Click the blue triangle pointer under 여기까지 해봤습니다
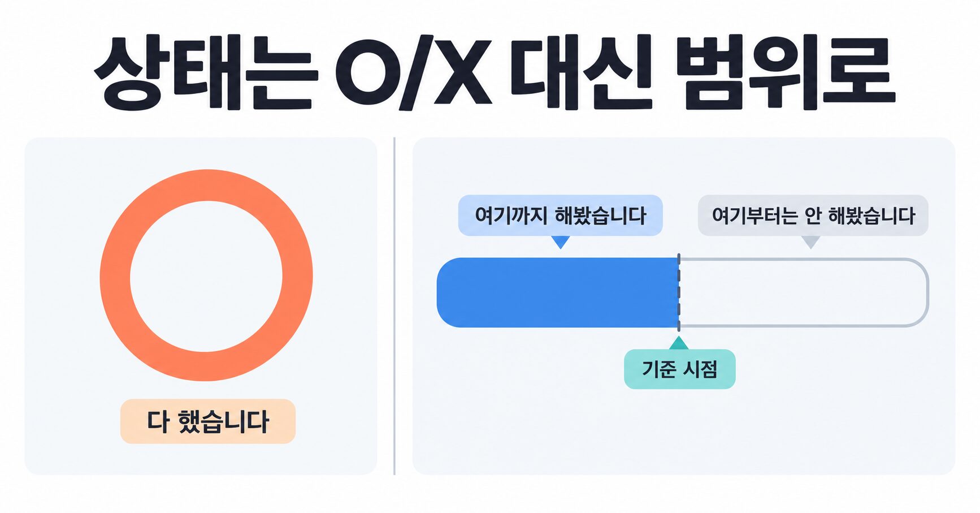Viewport: 980px width, 513px height. pos(560,242)
